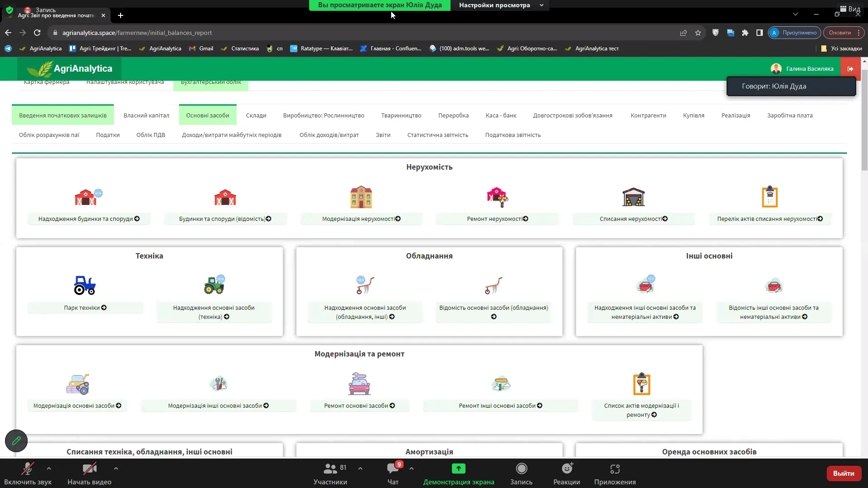Click the red logout icon in header

(850, 69)
